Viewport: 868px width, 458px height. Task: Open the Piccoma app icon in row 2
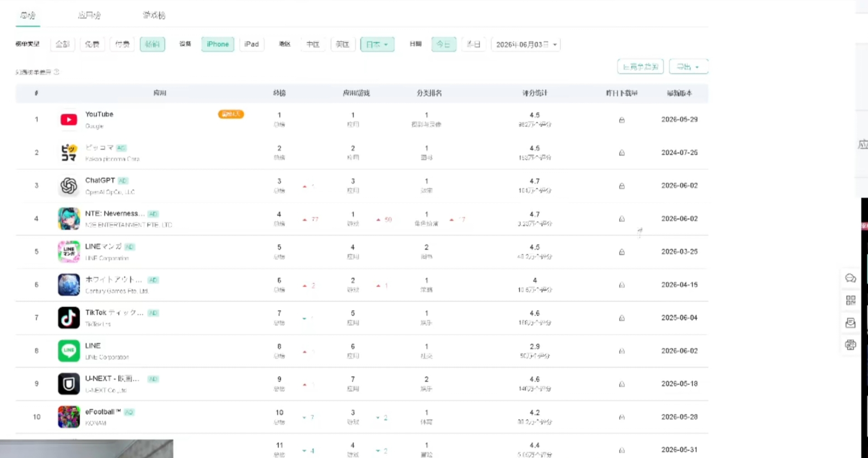pyautogui.click(x=69, y=153)
